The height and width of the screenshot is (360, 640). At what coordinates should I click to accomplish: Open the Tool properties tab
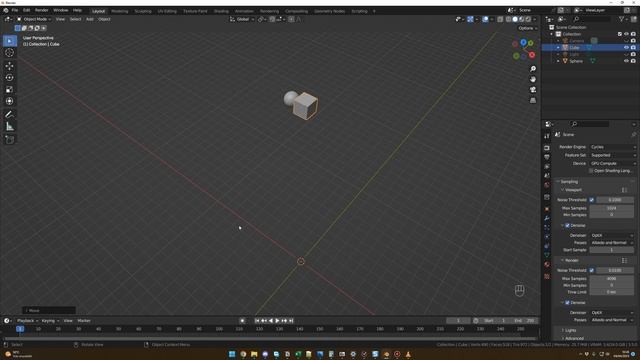click(547, 136)
